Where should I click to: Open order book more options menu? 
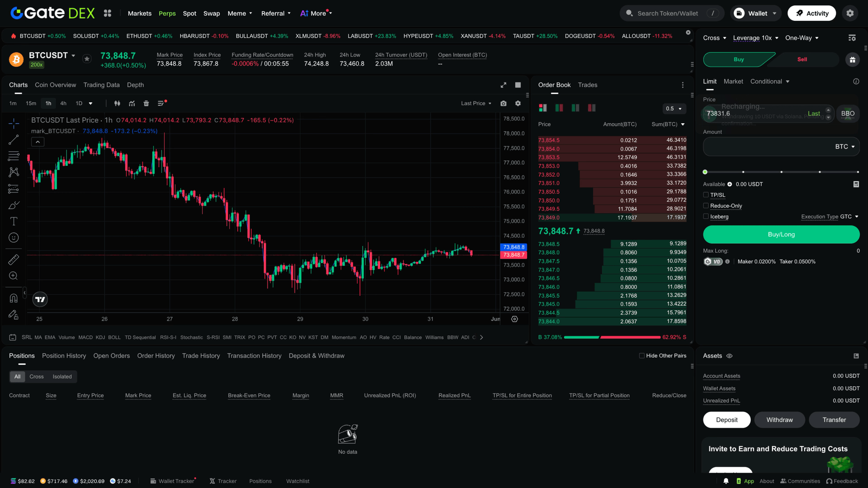pos(683,85)
